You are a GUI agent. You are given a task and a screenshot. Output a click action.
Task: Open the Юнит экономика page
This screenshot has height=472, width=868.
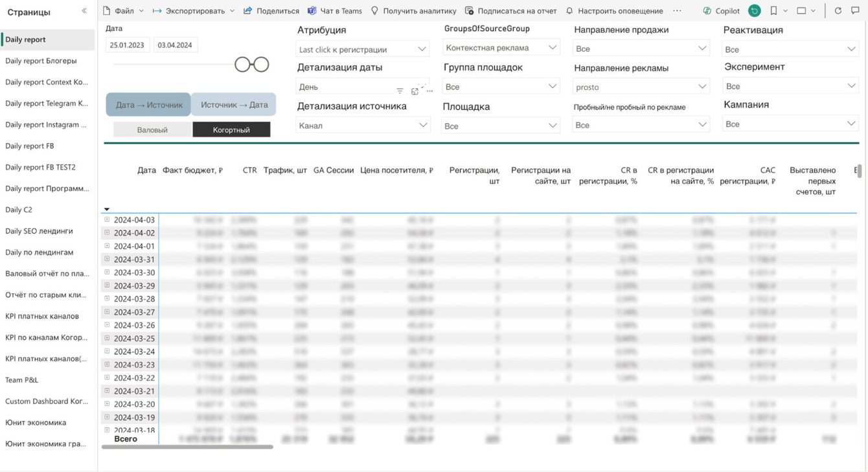[48, 423]
